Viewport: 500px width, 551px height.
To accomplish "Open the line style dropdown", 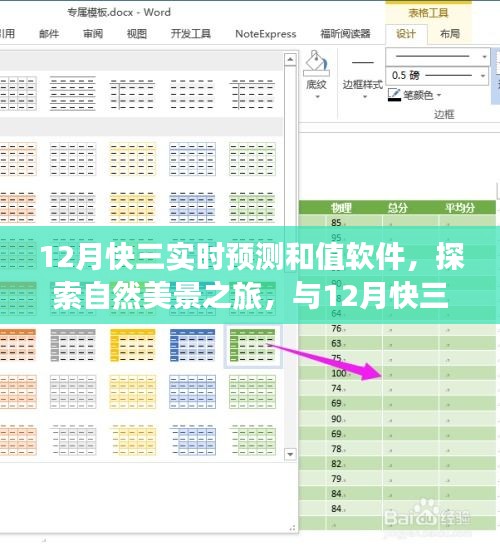I will tap(437, 56).
